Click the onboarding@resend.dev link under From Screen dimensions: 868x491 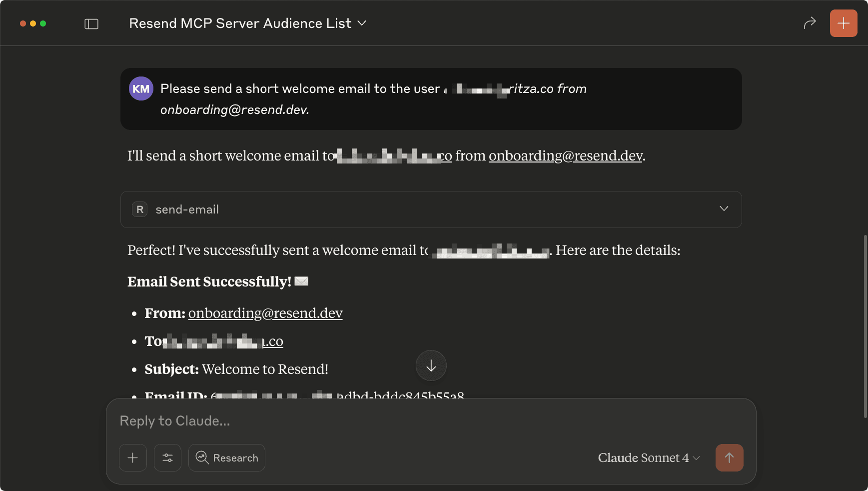pyautogui.click(x=265, y=313)
